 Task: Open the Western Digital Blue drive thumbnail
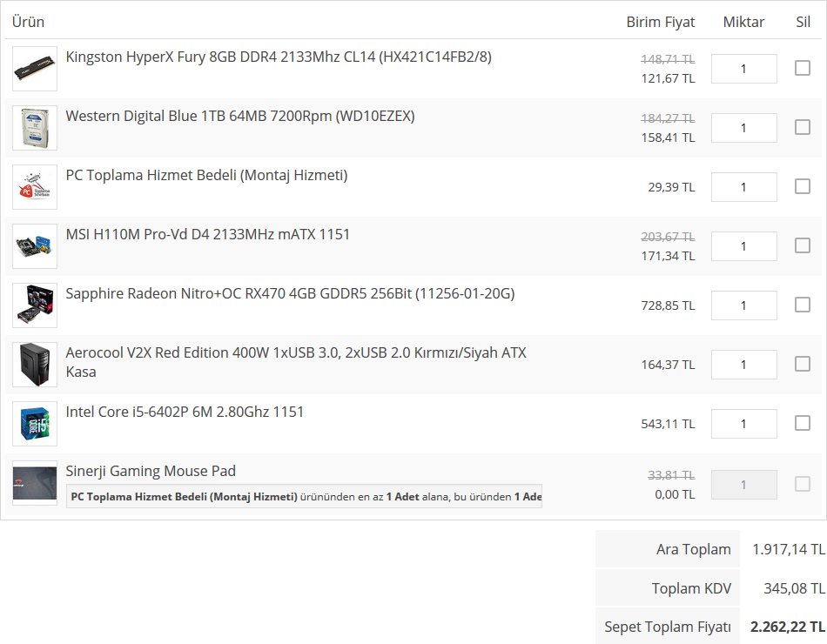click(35, 128)
